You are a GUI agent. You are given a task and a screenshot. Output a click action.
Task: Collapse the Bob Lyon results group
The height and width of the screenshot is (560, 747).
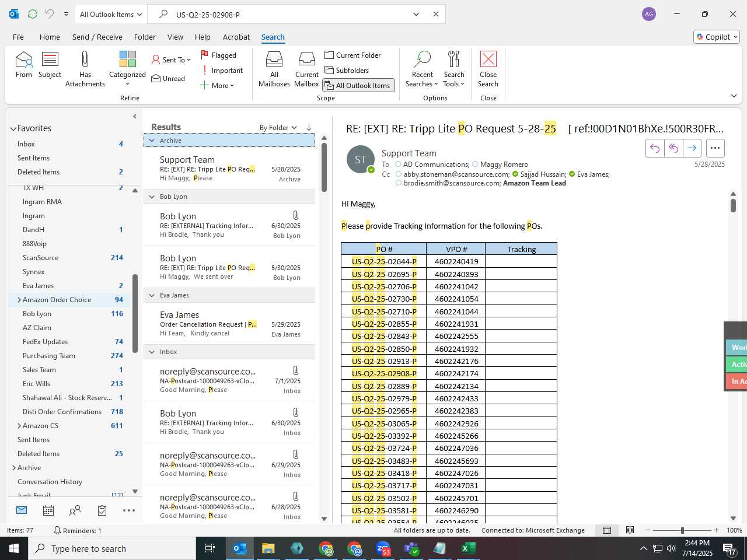152,197
